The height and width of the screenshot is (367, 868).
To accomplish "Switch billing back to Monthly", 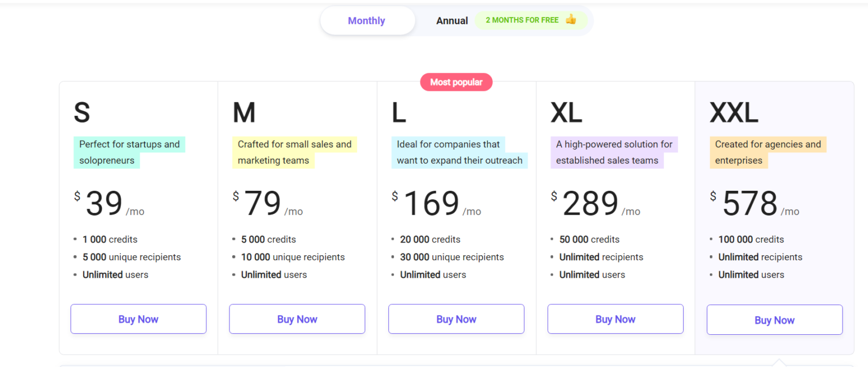I will (x=366, y=20).
